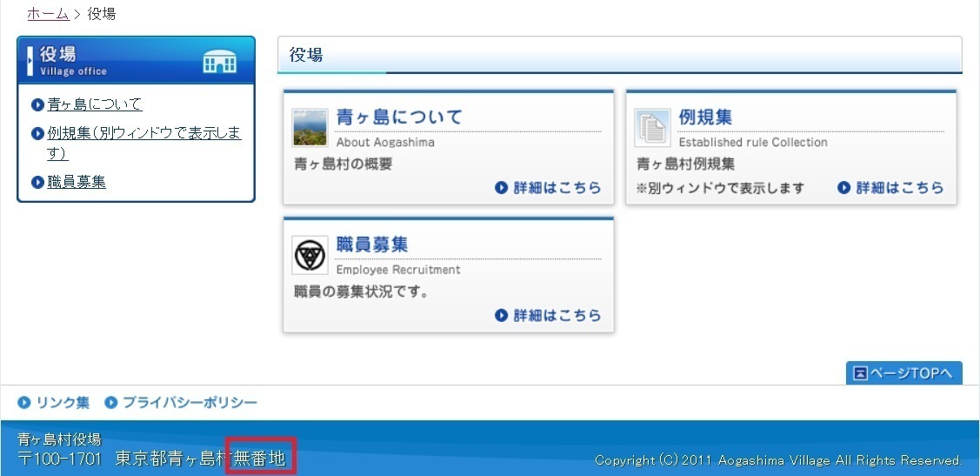The width and height of the screenshot is (980, 476).
Task: Open リンク集 in the footer
Action: (63, 402)
